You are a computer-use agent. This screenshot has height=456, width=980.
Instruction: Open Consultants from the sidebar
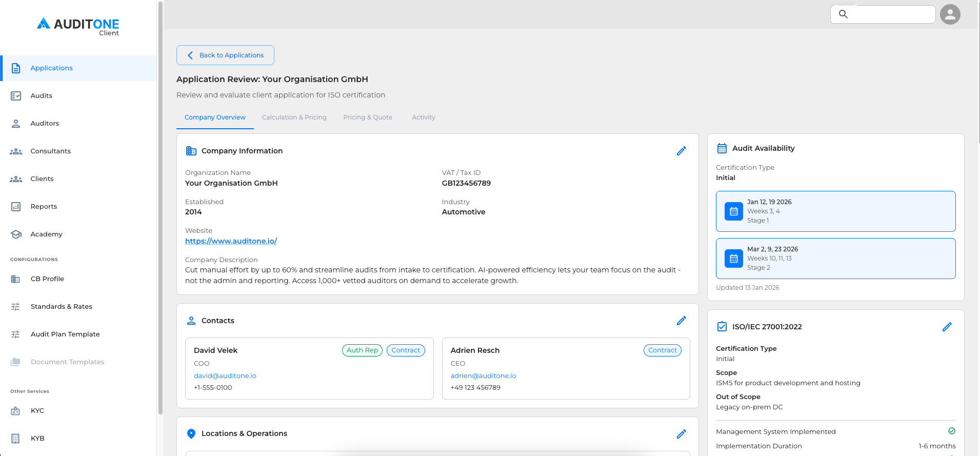coord(78,151)
